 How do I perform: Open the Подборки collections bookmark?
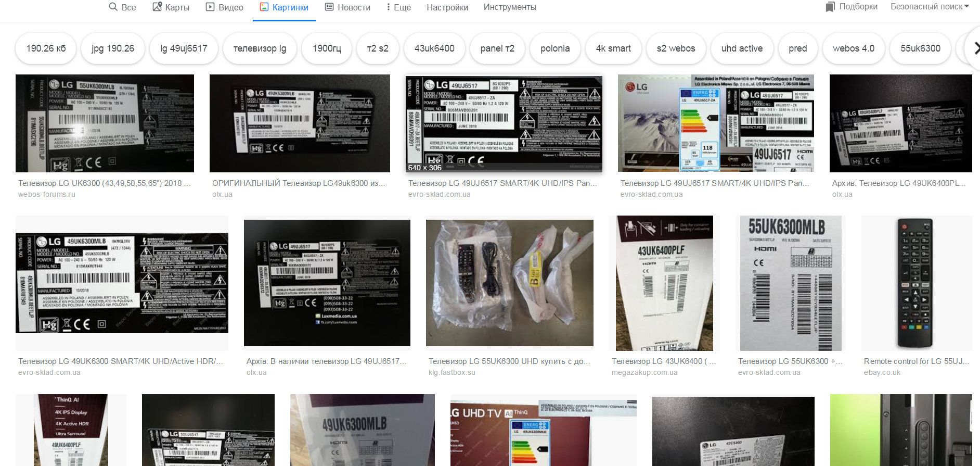(x=852, y=7)
